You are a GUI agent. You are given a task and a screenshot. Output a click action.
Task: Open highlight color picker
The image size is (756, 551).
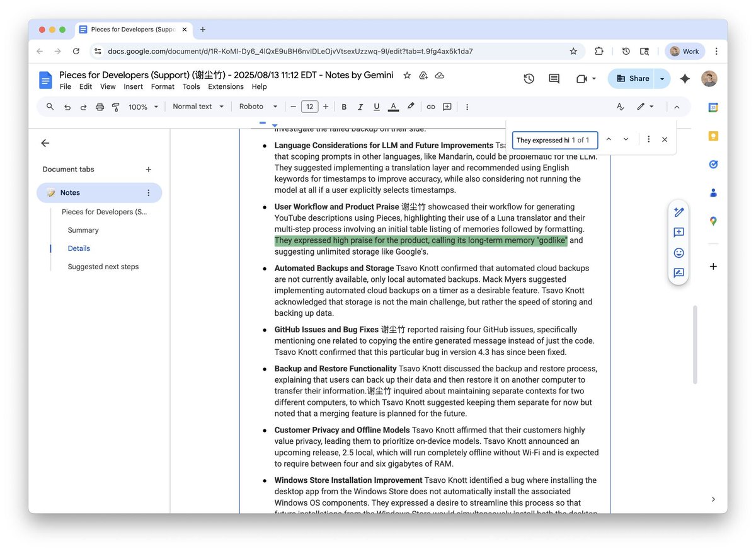click(411, 107)
